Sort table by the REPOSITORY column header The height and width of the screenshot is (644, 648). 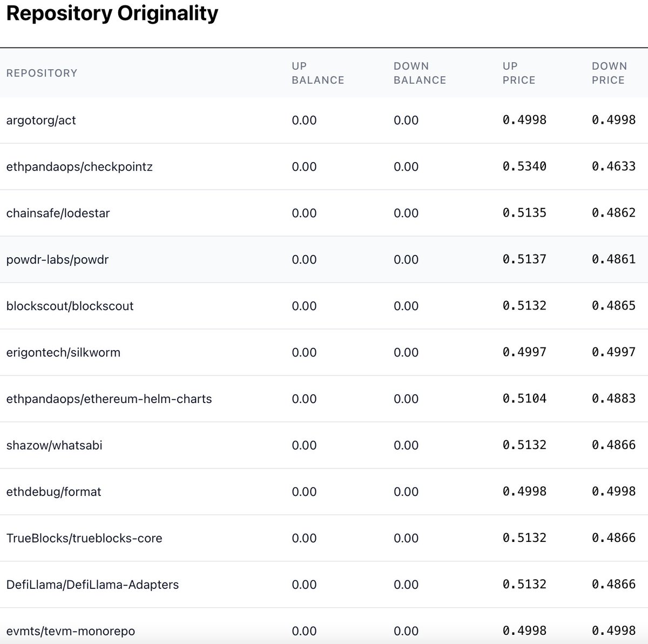(x=42, y=73)
